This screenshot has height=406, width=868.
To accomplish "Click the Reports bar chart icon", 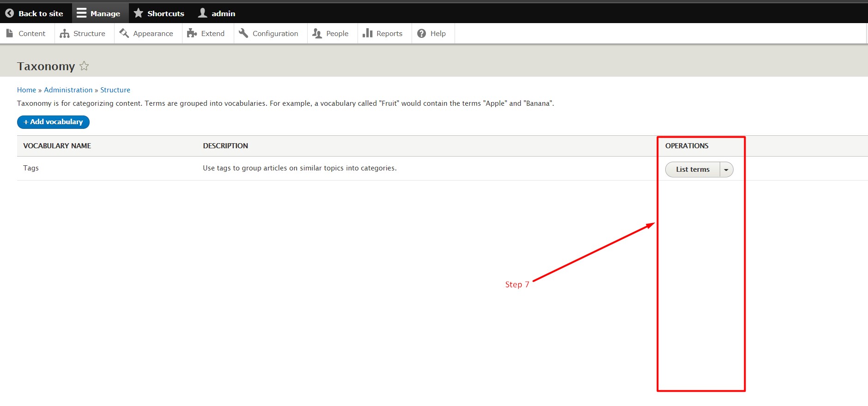I will [x=367, y=33].
